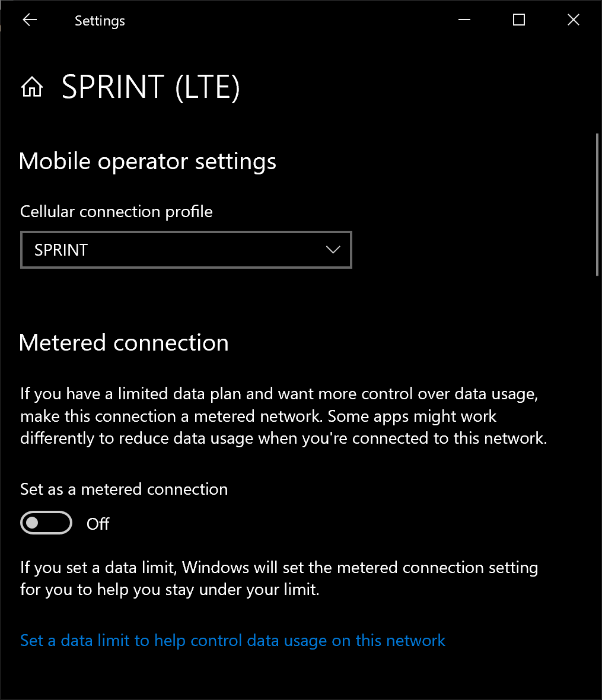Toggle the metered connection switch on

46,524
